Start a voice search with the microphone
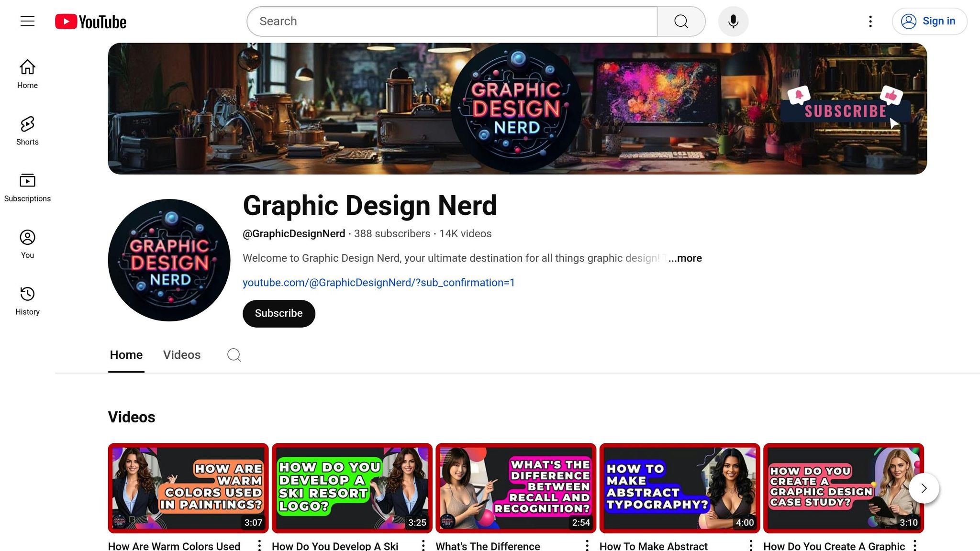Screen dimensions: 980x551 (x=733, y=21)
